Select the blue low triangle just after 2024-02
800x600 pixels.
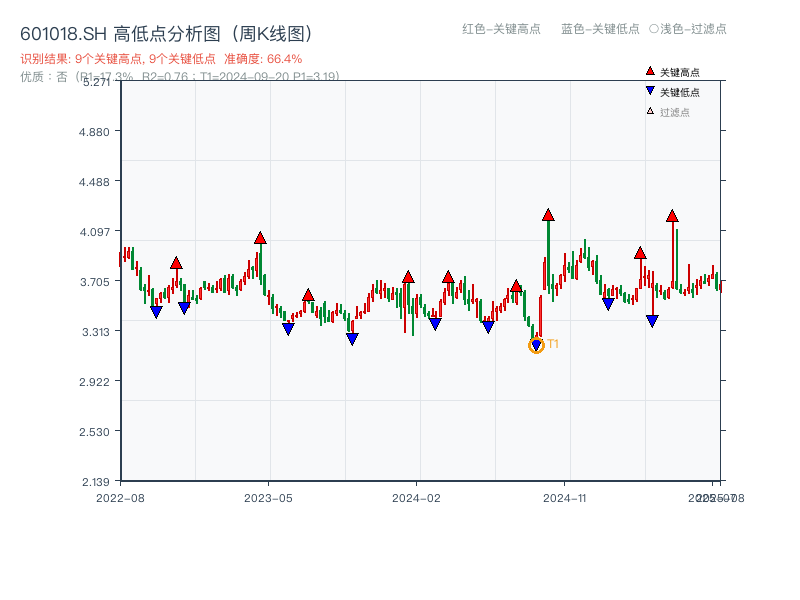pos(435,324)
